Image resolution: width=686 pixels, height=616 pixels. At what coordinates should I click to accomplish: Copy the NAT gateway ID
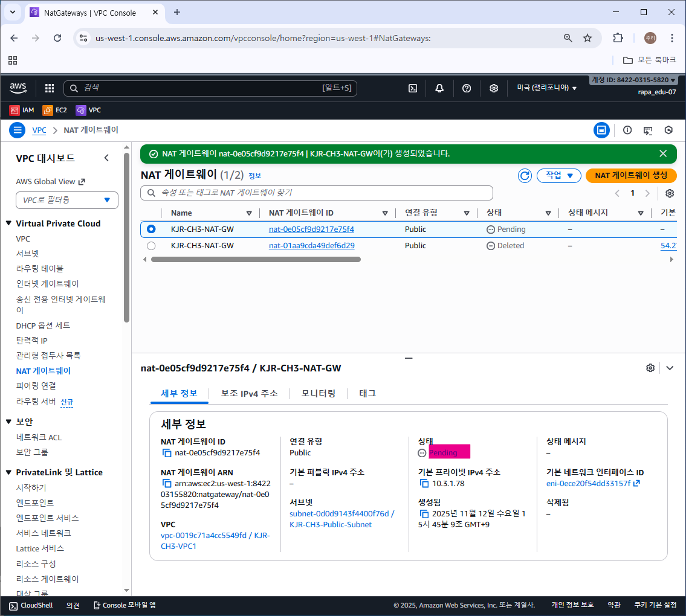point(167,453)
